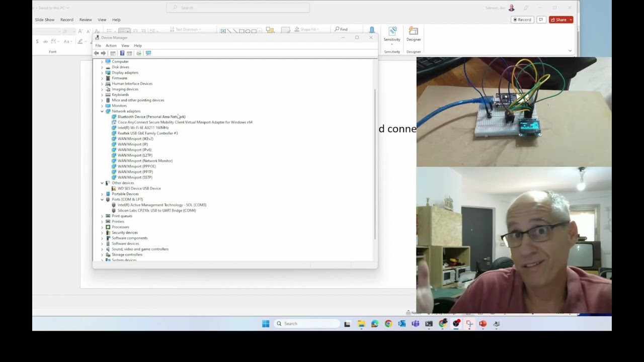
Task: Open the Action menu in Device Manager
Action: (111, 46)
